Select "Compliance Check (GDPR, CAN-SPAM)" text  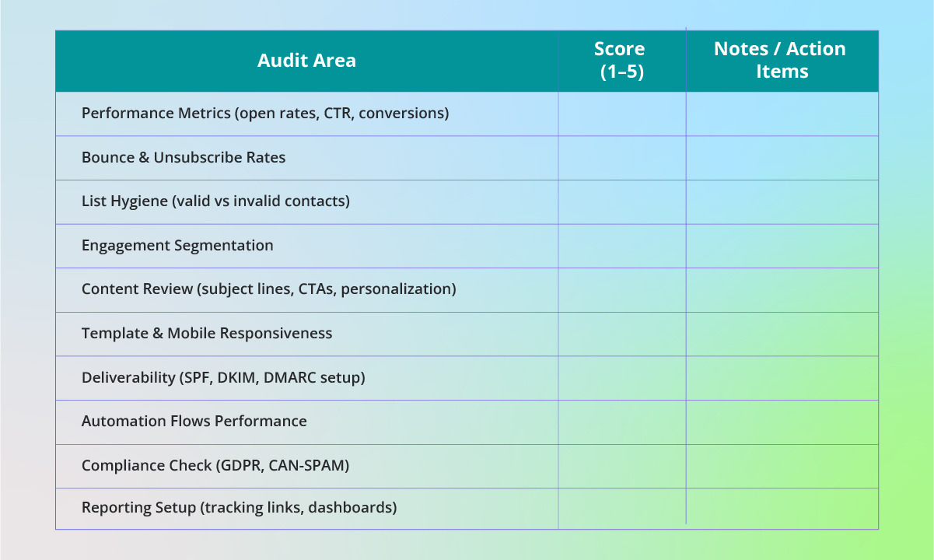pyautogui.click(x=215, y=466)
